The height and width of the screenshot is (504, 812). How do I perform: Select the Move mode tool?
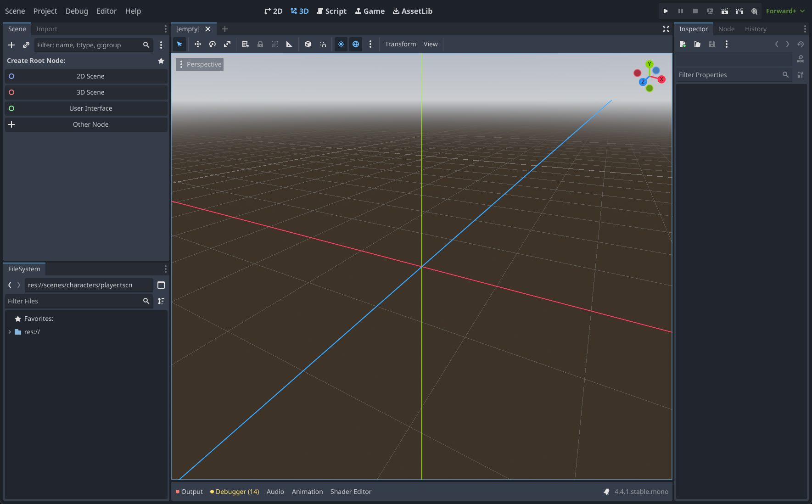pos(197,44)
